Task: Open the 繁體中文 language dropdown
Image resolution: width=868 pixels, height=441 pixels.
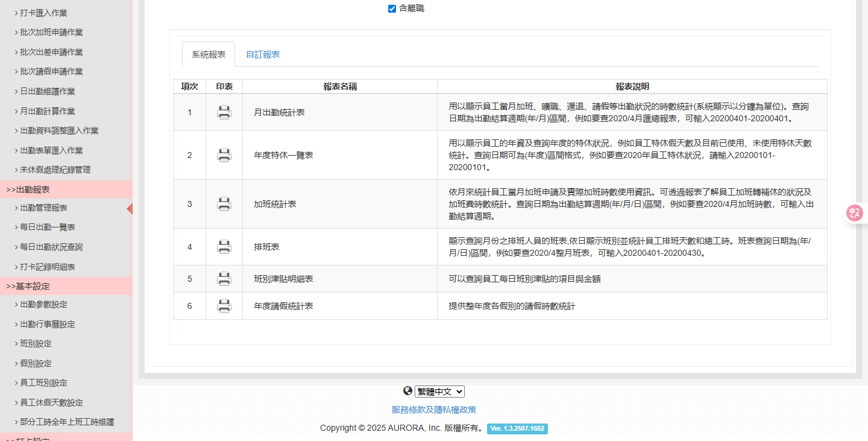Action: [439, 392]
